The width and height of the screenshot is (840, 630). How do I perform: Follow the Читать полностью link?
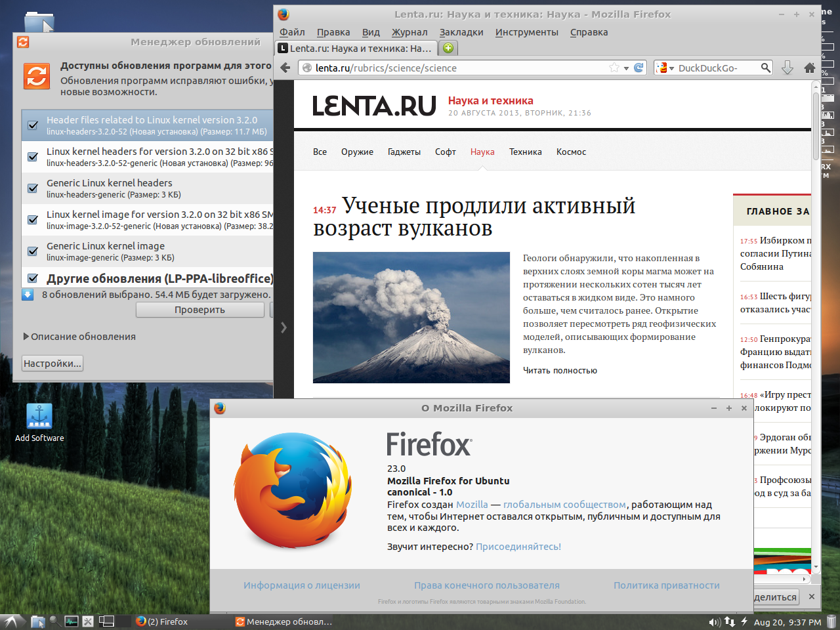[560, 371]
